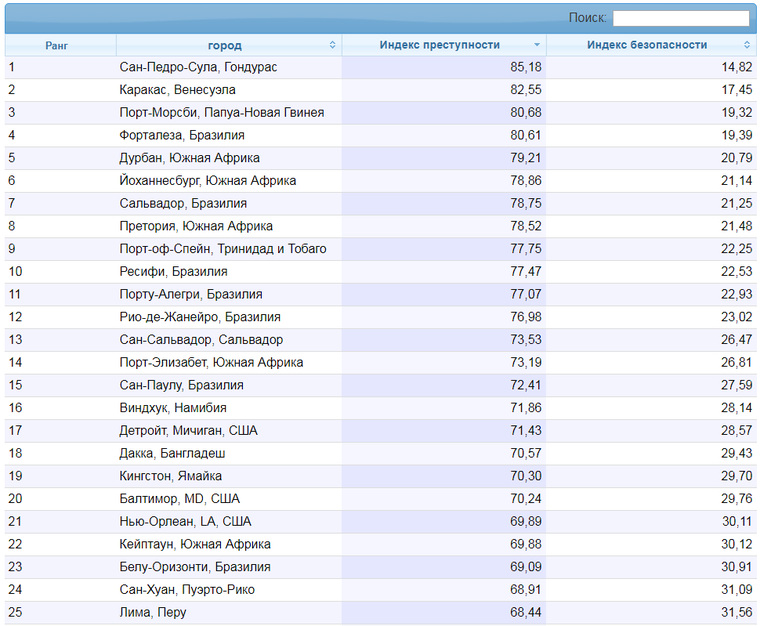Select the Порту-Алегри, Бразилия cell
The height and width of the screenshot is (626, 760).
[229, 295]
